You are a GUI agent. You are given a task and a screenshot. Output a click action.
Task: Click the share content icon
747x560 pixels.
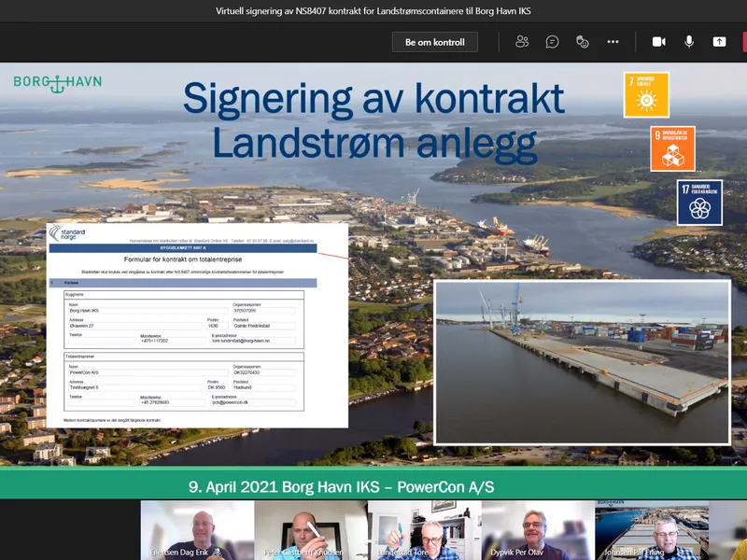point(719,42)
